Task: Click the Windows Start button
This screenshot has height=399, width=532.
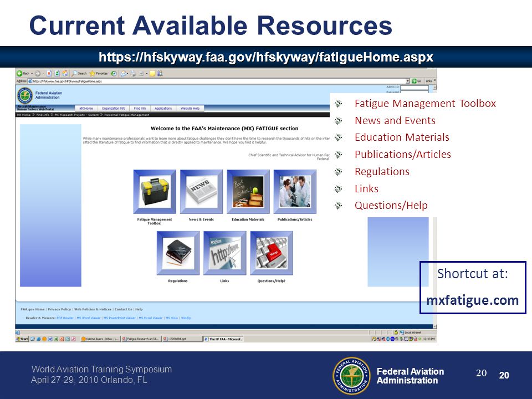Action: [x=22, y=339]
